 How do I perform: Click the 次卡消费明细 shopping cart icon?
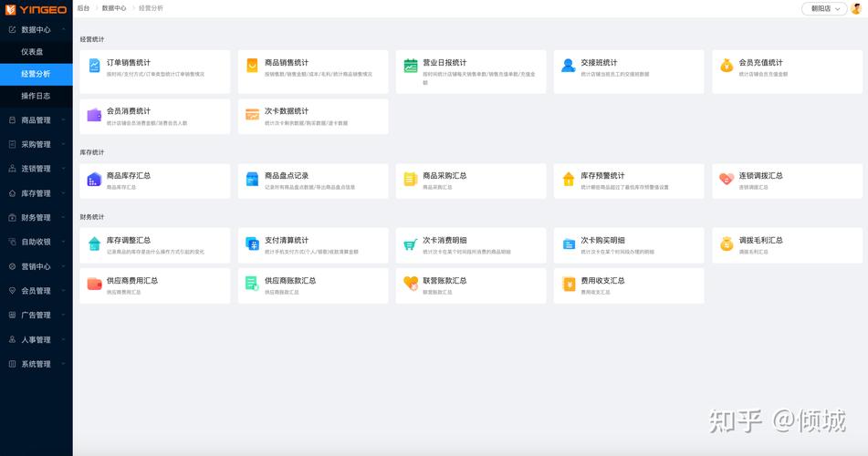tap(411, 244)
